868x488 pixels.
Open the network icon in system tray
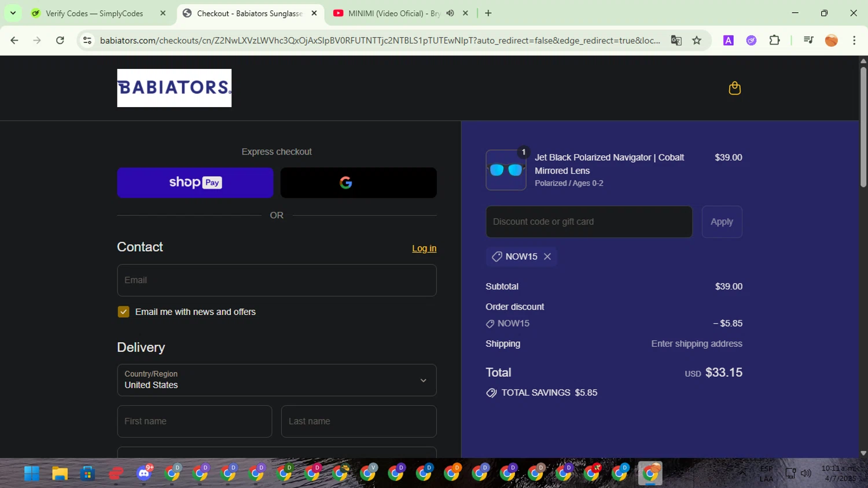click(x=790, y=474)
